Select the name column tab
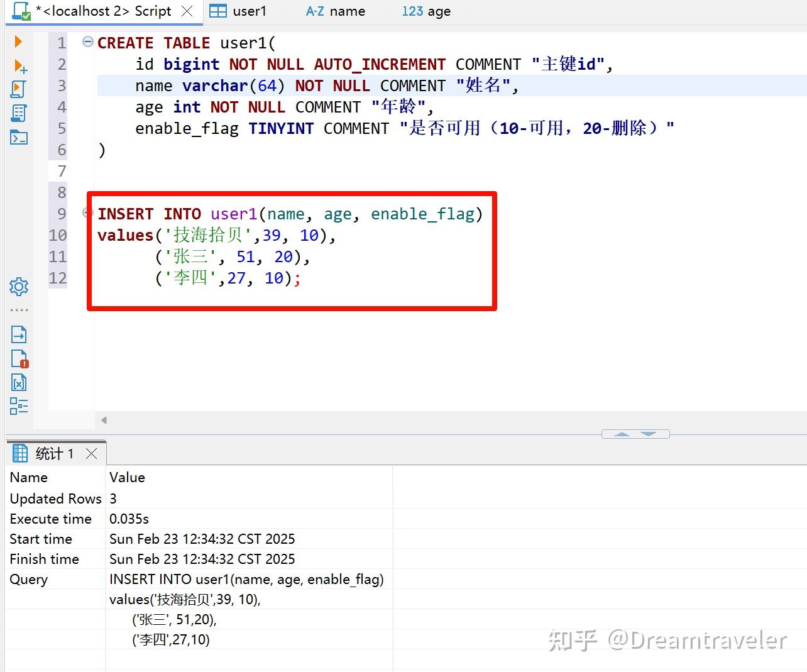The height and width of the screenshot is (672, 807). coord(336,11)
